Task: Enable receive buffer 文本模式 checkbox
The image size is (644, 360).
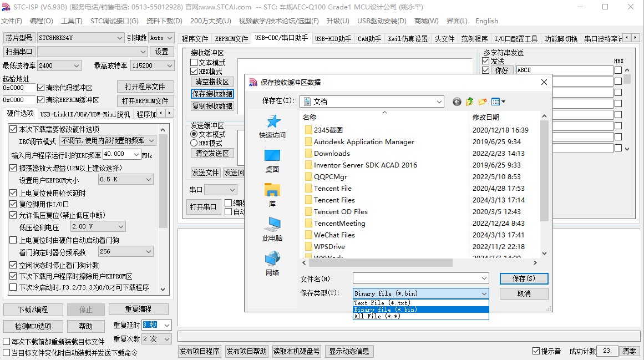Action: pyautogui.click(x=194, y=63)
